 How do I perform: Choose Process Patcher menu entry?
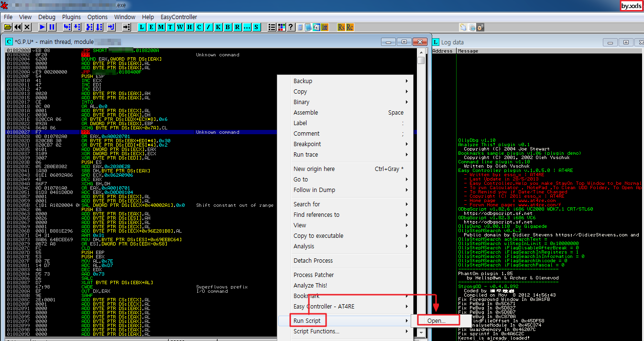345,275
